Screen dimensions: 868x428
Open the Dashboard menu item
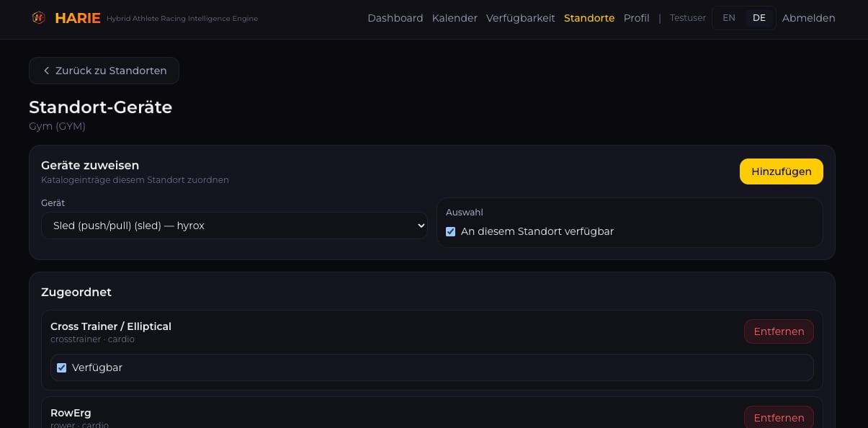coord(395,18)
